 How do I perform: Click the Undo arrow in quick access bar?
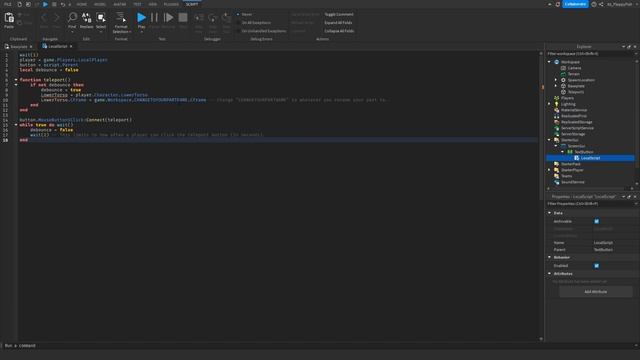click(x=63, y=4)
